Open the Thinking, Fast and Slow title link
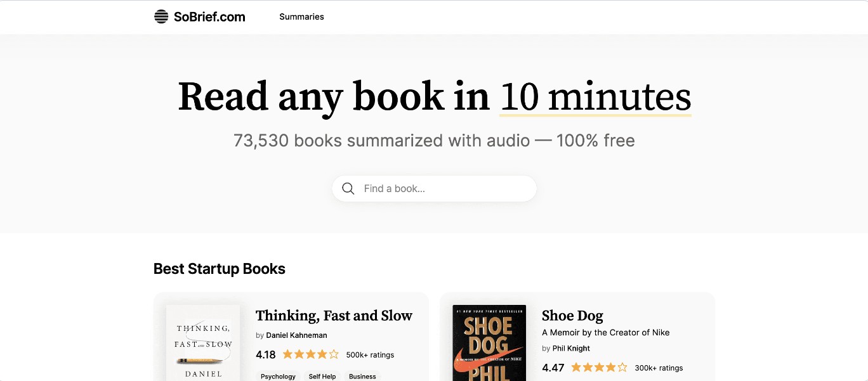868x381 pixels. point(334,316)
